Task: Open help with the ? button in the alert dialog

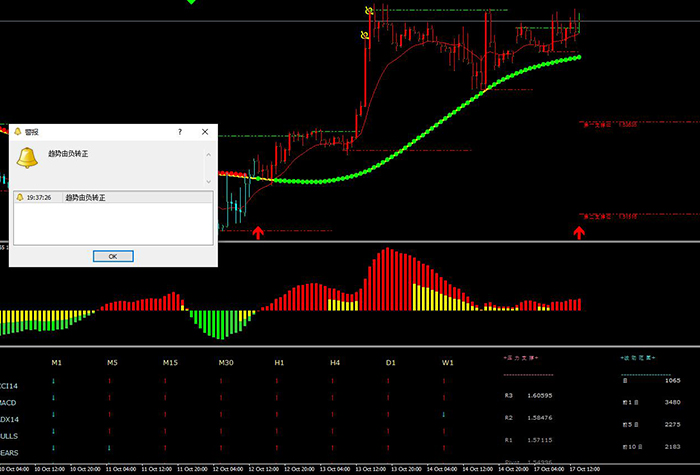Action: tap(180, 132)
